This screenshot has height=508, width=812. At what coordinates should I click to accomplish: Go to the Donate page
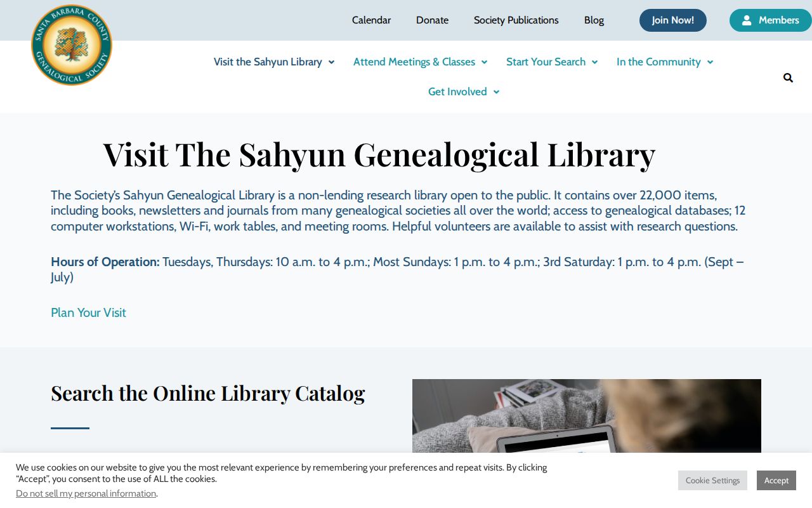pyautogui.click(x=432, y=20)
